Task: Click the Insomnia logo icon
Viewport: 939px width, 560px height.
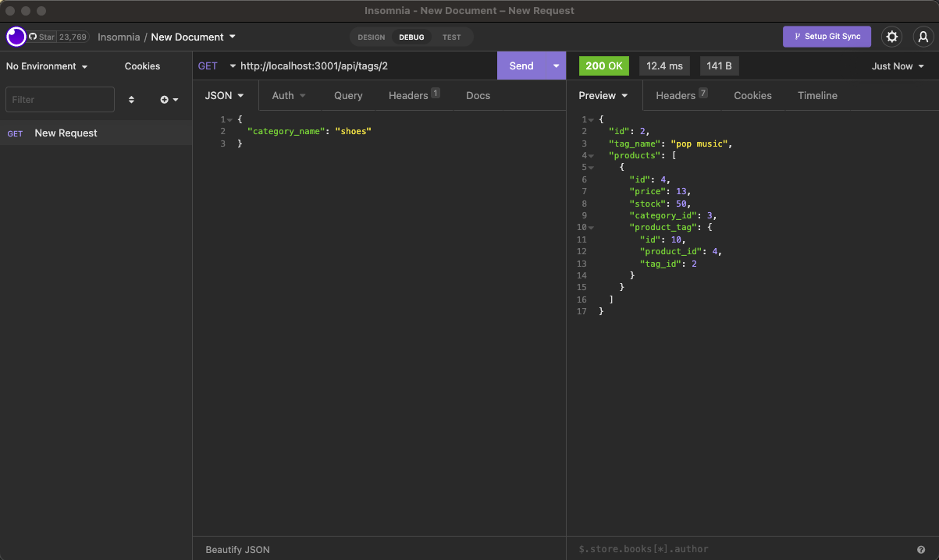Action: tap(14, 37)
